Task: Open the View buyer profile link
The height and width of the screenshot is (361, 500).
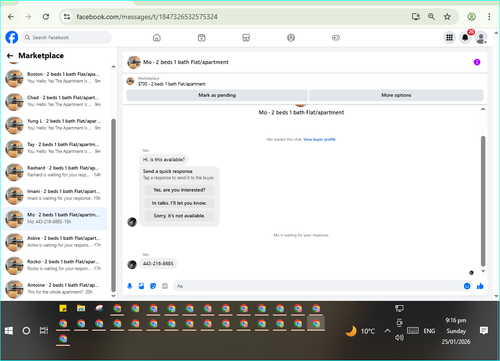Action: (x=319, y=139)
